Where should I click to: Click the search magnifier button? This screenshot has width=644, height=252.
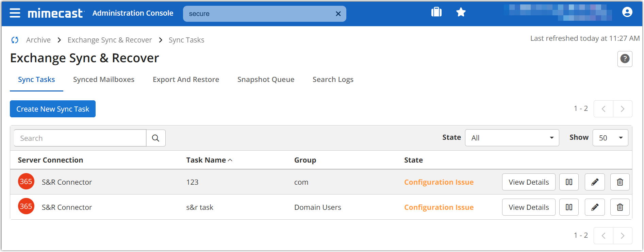click(x=156, y=138)
